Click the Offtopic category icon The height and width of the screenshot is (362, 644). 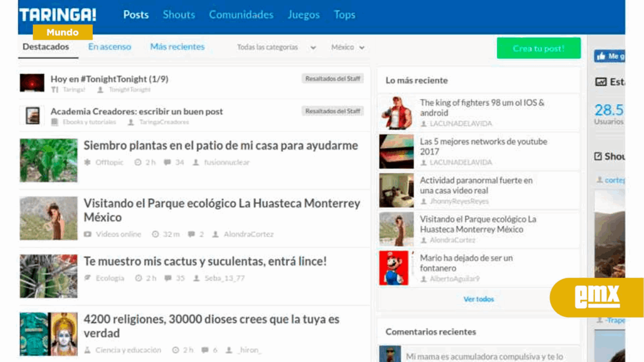[88, 163]
